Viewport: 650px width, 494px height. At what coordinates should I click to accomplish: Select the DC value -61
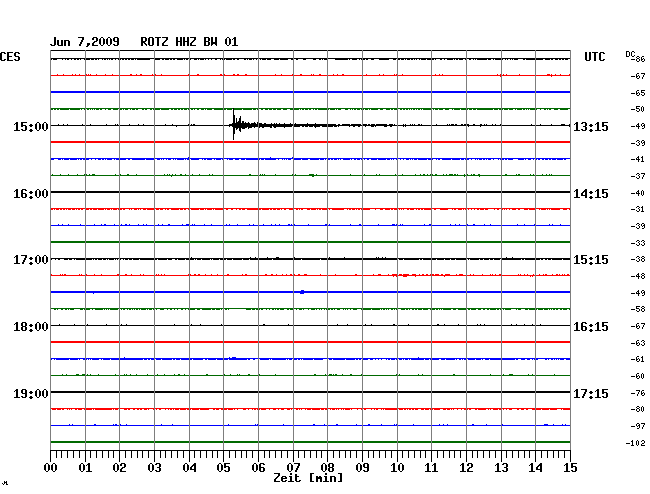[x=638, y=359]
